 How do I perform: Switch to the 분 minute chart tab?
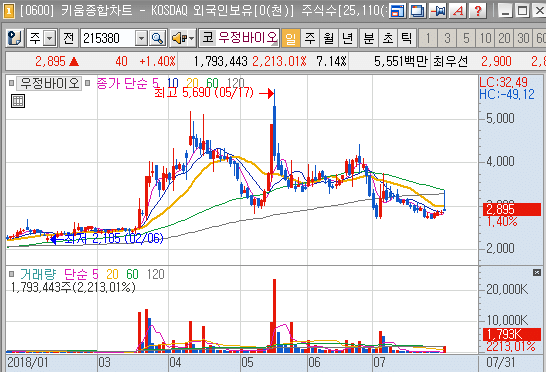coord(369,38)
